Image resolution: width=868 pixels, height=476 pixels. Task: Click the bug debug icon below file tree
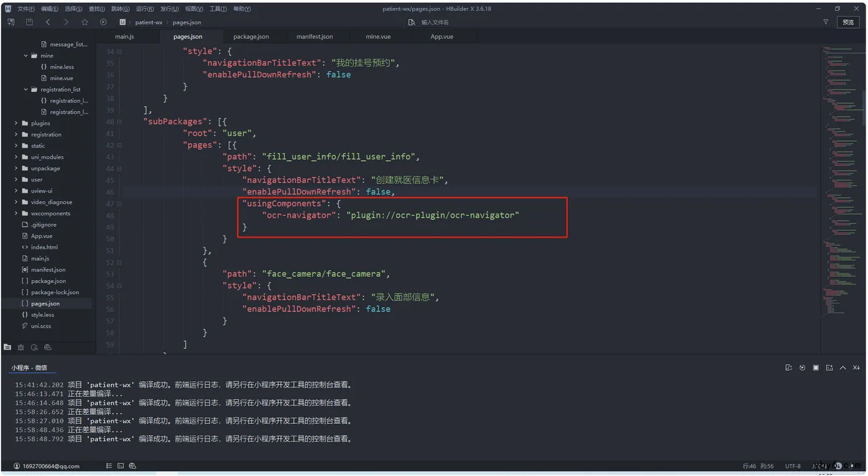(21, 347)
